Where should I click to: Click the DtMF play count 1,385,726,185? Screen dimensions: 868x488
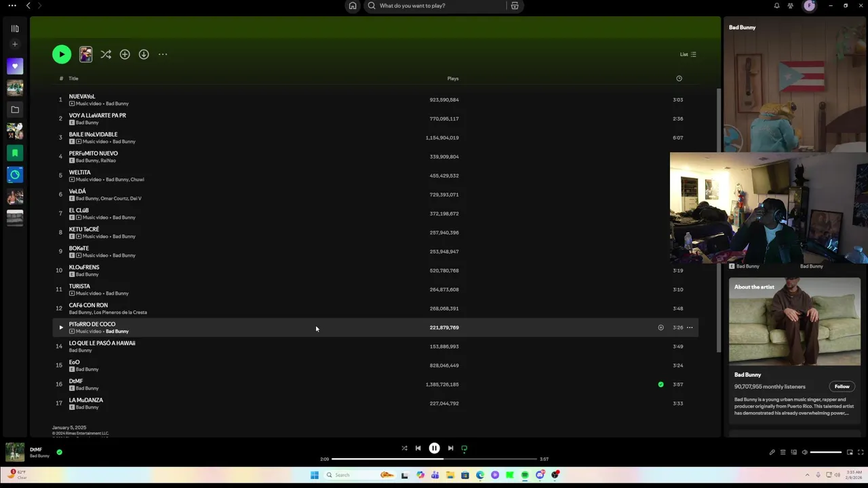(x=442, y=384)
